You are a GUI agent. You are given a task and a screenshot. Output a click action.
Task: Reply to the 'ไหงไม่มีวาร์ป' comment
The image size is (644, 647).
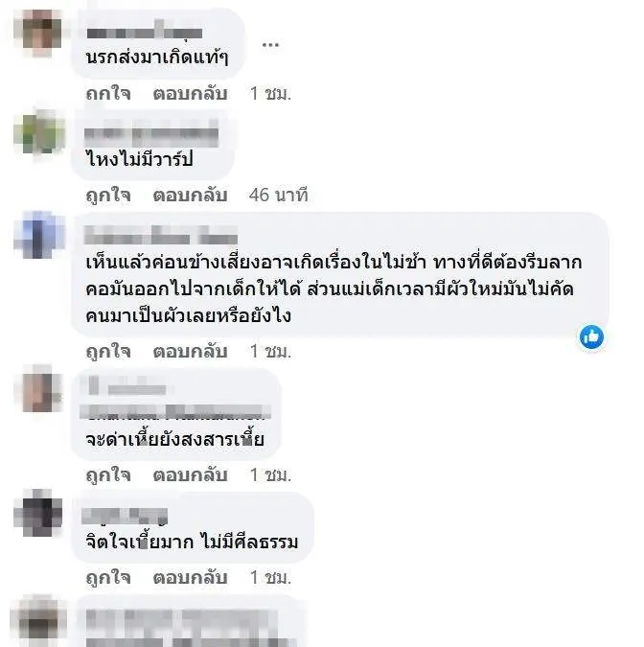pos(190,195)
